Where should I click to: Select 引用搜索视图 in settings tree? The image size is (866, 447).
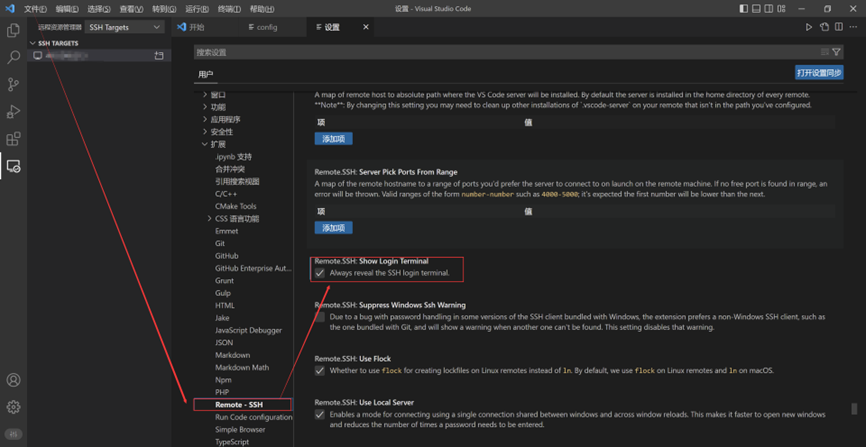point(237,181)
